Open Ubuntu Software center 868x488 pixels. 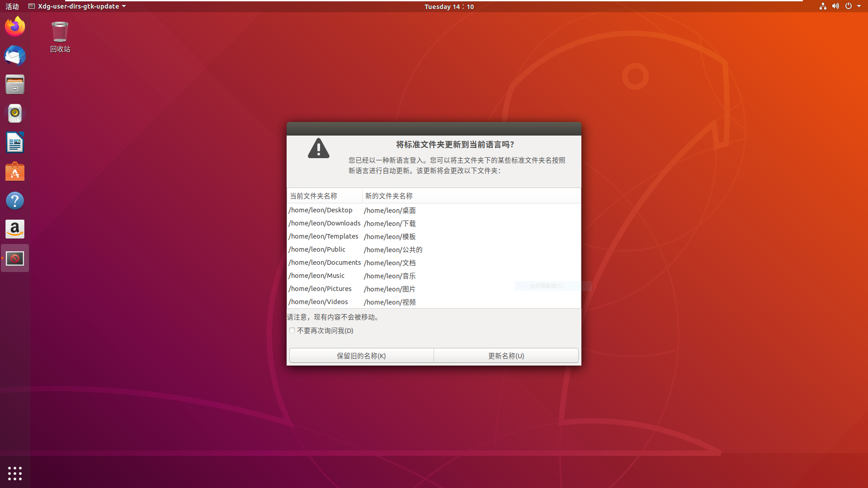pos(15,171)
